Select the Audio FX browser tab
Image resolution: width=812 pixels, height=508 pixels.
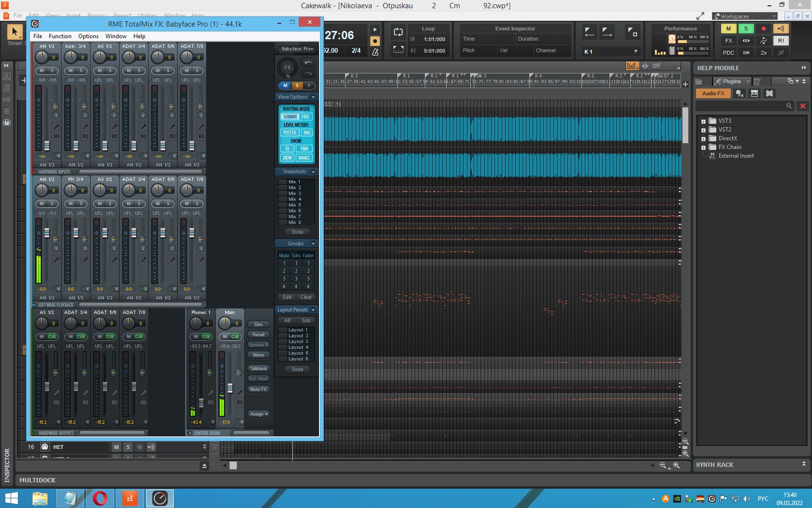coord(713,93)
